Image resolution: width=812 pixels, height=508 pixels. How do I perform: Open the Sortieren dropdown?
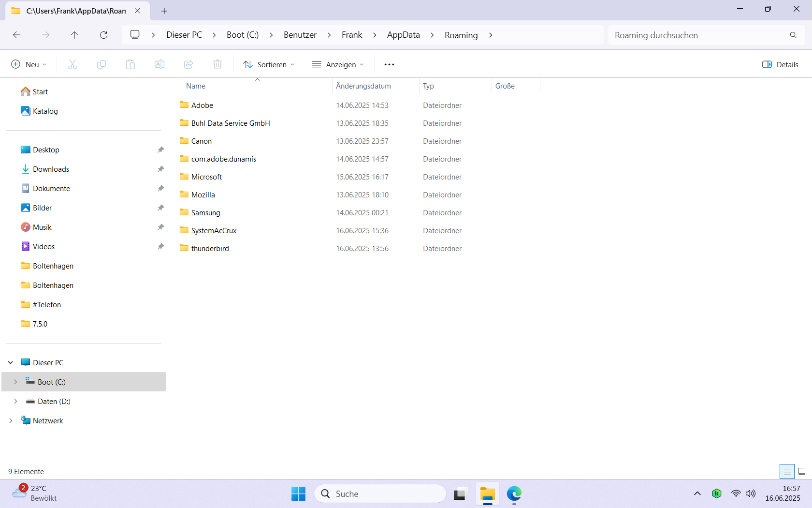tap(269, 64)
